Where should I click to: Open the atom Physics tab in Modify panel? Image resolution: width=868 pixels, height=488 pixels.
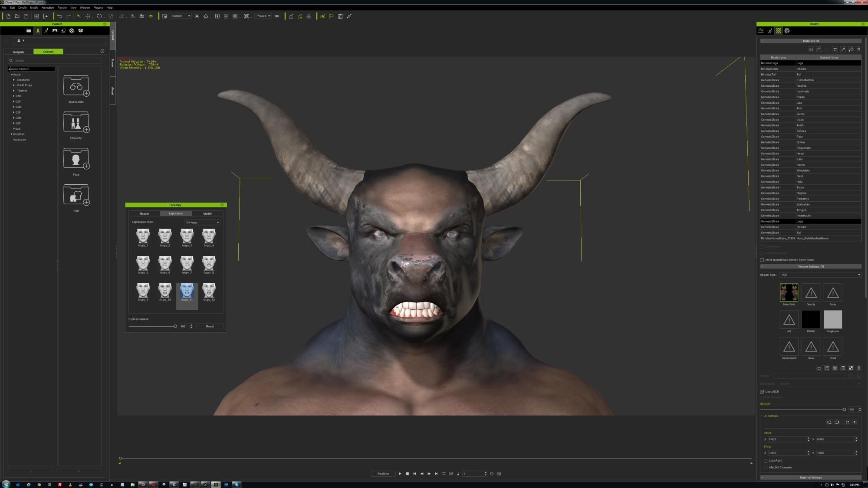(787, 31)
